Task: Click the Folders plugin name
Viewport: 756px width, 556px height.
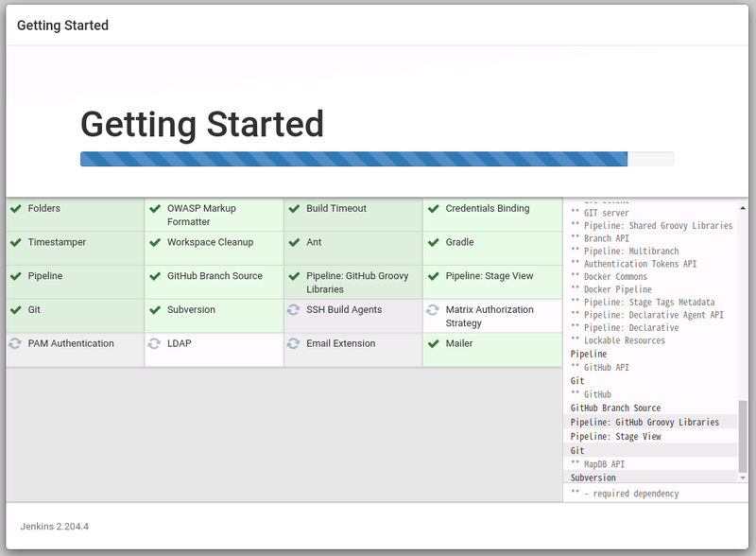Action: [43, 208]
